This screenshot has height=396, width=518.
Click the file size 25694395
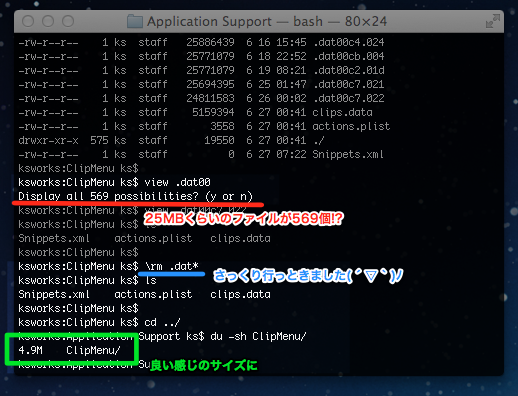pos(210,84)
